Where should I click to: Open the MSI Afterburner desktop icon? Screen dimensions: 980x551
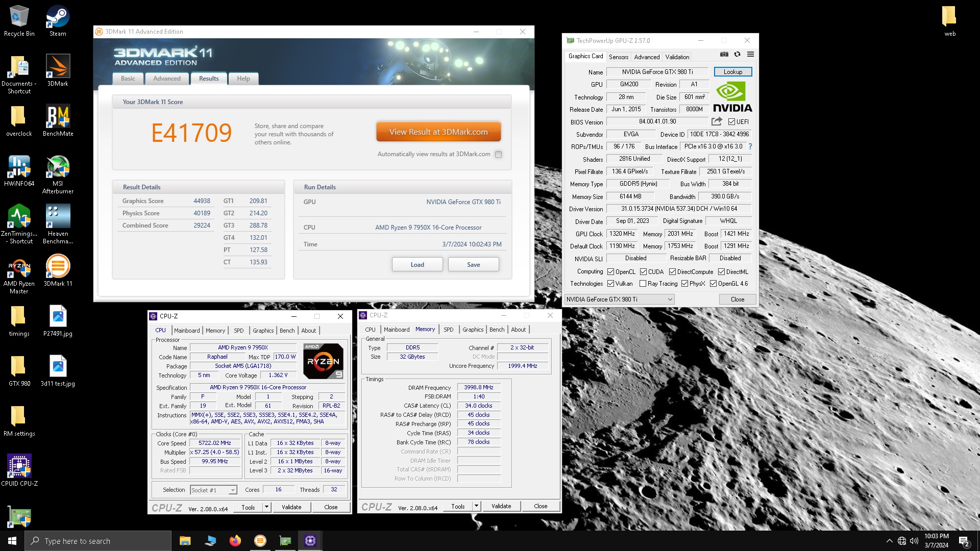coord(58,174)
